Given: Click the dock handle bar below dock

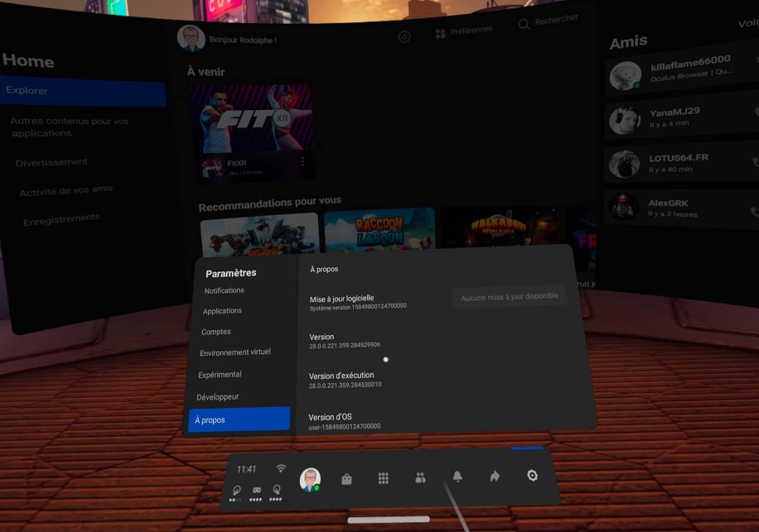Looking at the screenshot, I should 388,520.
